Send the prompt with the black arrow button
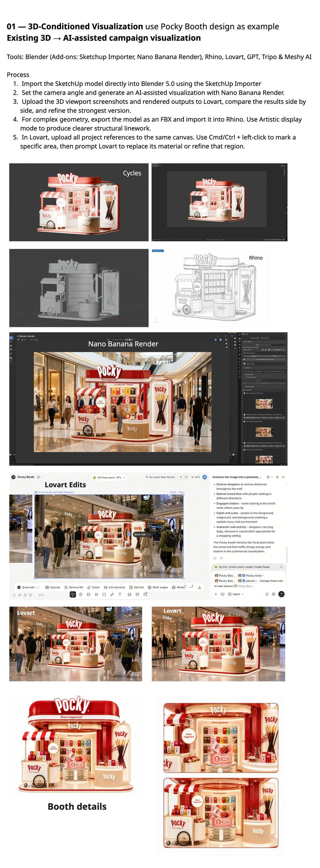This screenshot has height=868, width=320. coord(281,594)
